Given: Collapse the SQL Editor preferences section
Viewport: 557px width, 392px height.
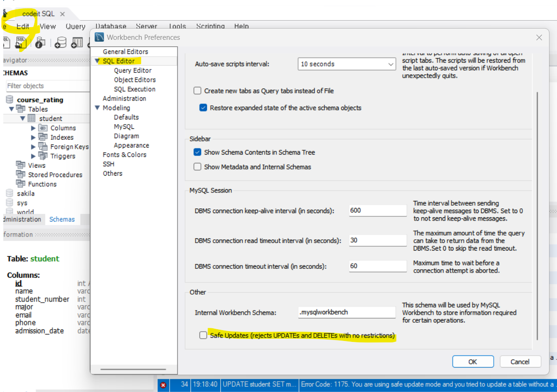Looking at the screenshot, I should (97, 61).
